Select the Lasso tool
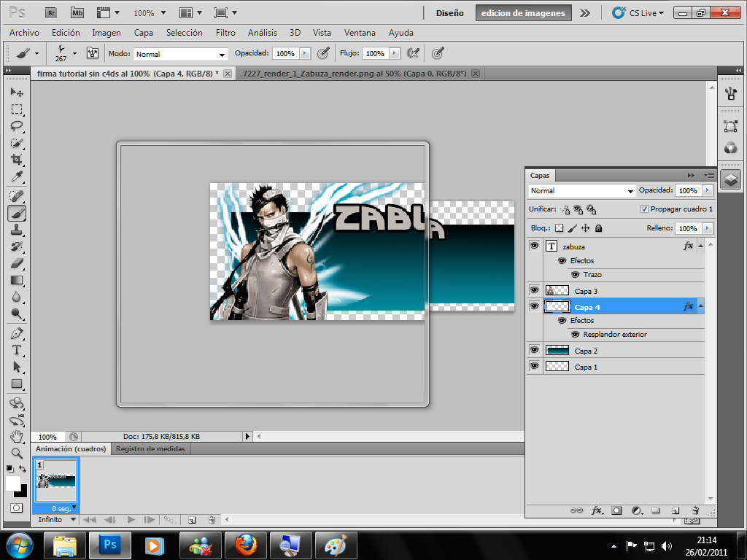Screen dimensions: 747x560 [17, 126]
